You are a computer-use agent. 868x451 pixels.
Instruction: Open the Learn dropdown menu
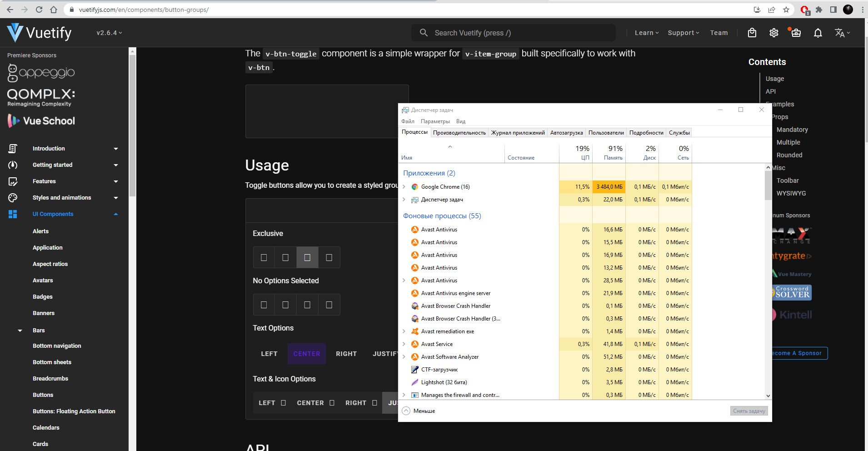647,33
